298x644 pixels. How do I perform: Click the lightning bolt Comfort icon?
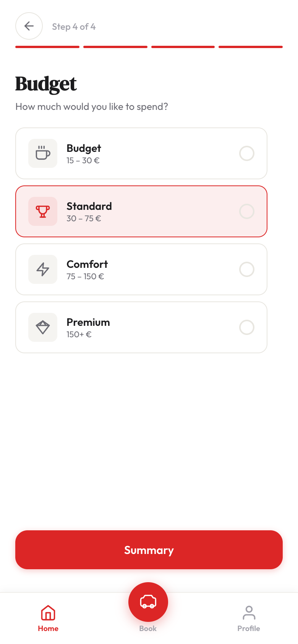[42, 269]
